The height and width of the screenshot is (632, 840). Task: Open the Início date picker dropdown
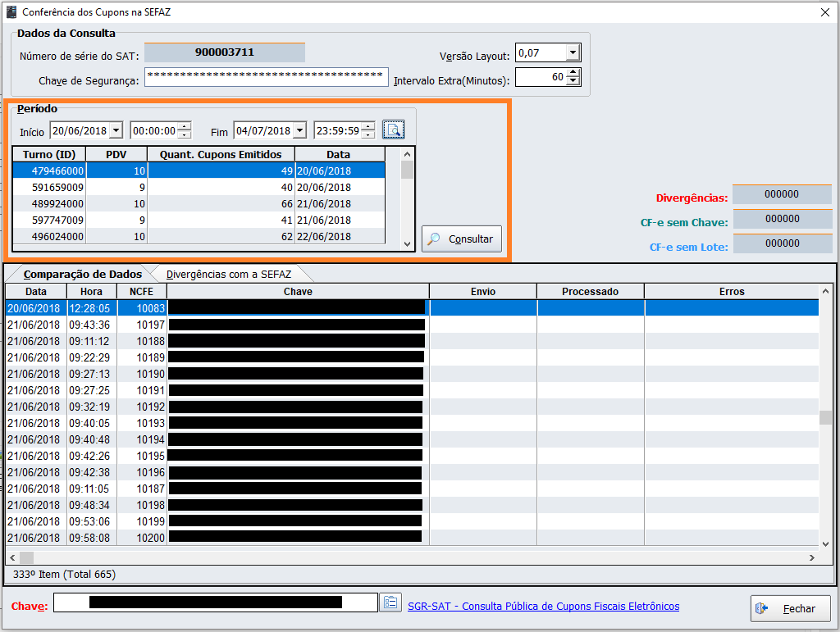tap(115, 130)
